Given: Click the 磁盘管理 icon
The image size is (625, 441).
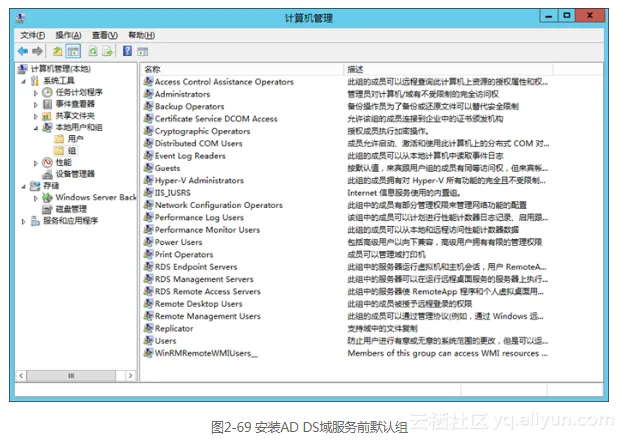Looking at the screenshot, I should [47, 209].
